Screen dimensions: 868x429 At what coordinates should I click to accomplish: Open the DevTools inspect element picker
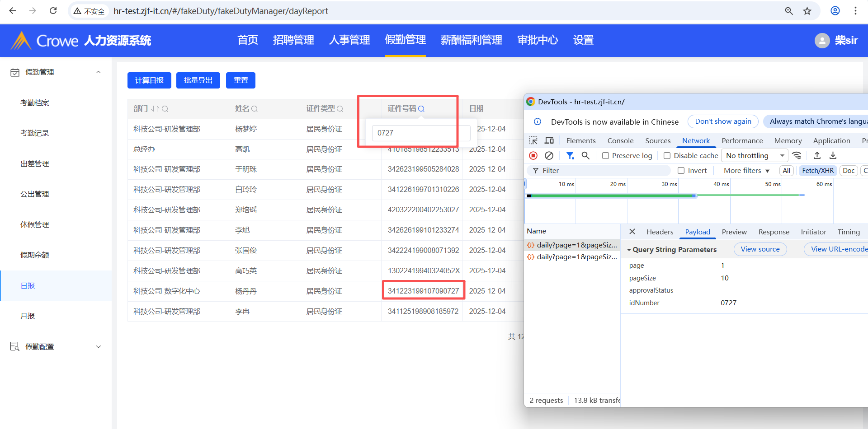[533, 140]
